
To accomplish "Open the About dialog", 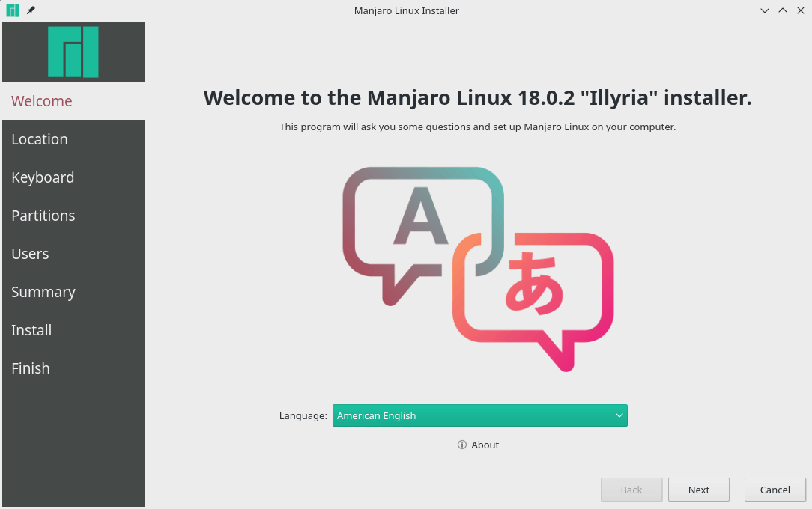I will point(484,445).
